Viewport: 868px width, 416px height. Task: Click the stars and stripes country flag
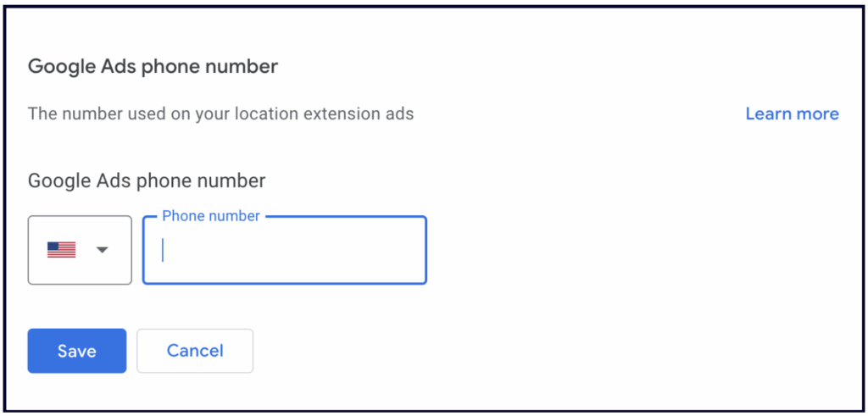(62, 250)
